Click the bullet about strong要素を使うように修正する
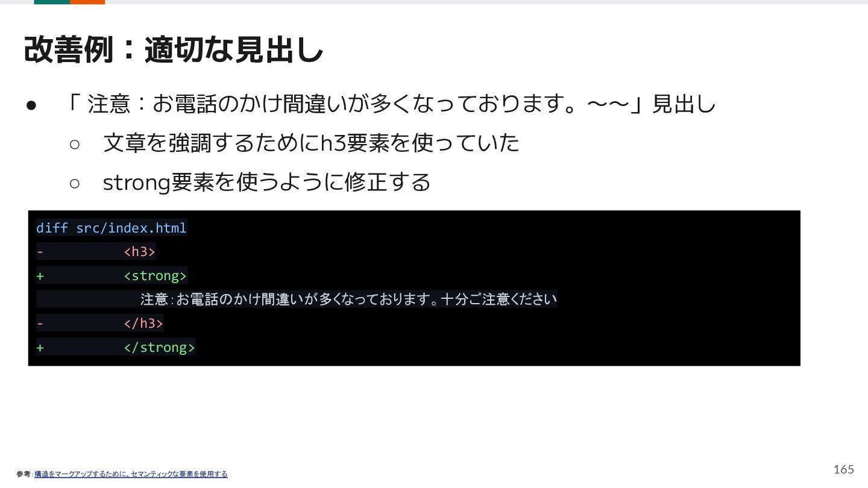The width and height of the screenshot is (868, 488). (x=267, y=182)
